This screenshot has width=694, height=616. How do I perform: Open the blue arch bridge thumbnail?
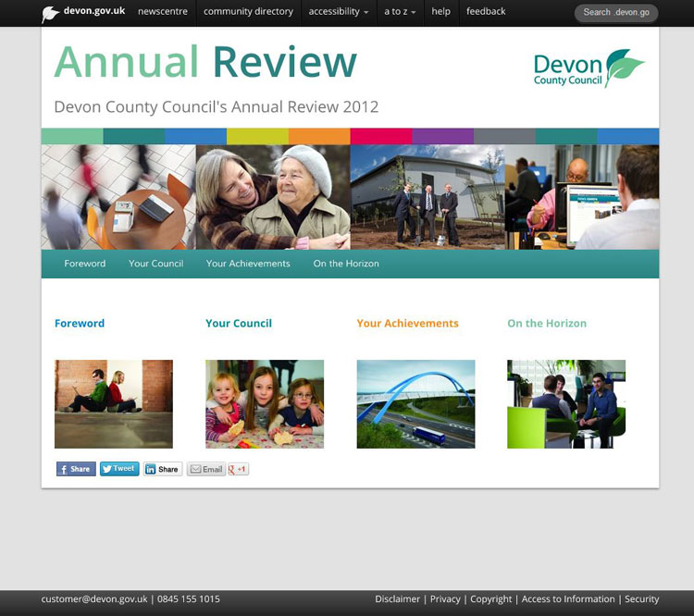pyautogui.click(x=416, y=404)
